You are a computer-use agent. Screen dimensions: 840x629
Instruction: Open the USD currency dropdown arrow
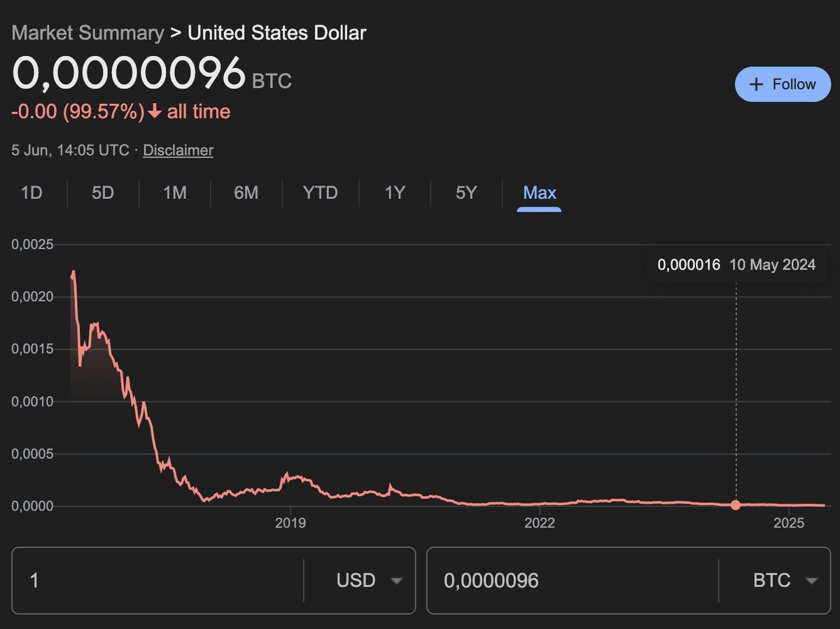point(397,581)
